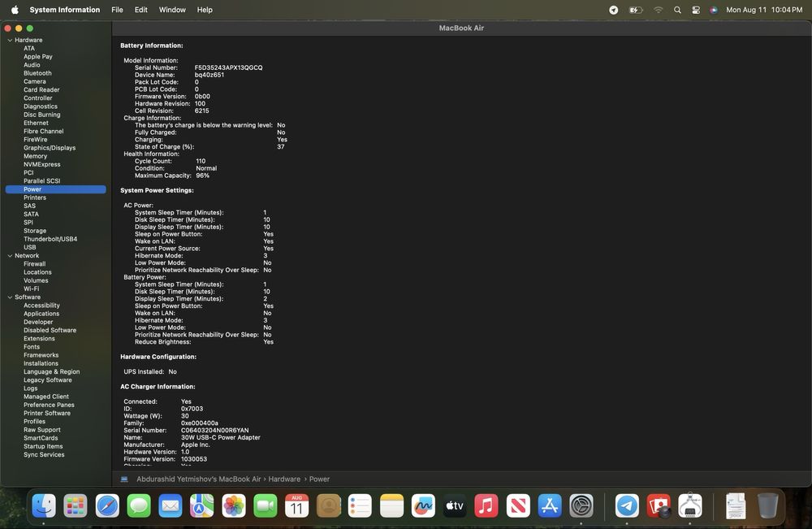812x529 pixels.
Task: Open Control Center icon in menu bar
Action: tap(696, 10)
